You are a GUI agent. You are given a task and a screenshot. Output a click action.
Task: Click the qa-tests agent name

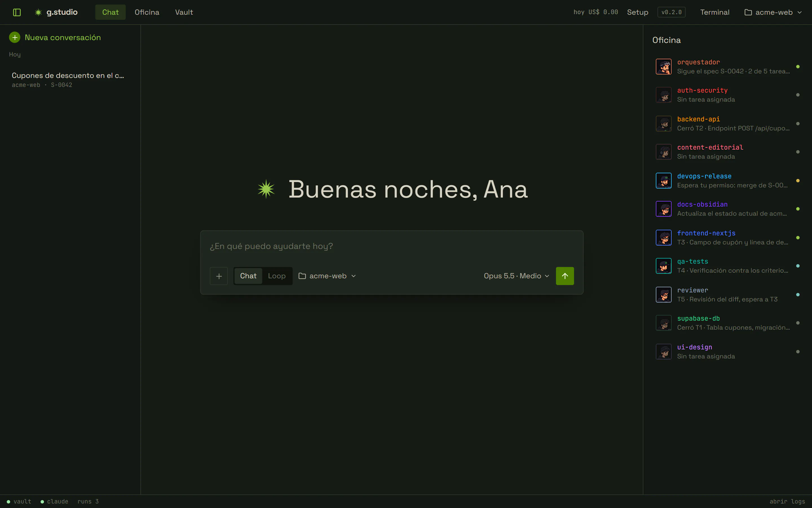[x=692, y=261]
